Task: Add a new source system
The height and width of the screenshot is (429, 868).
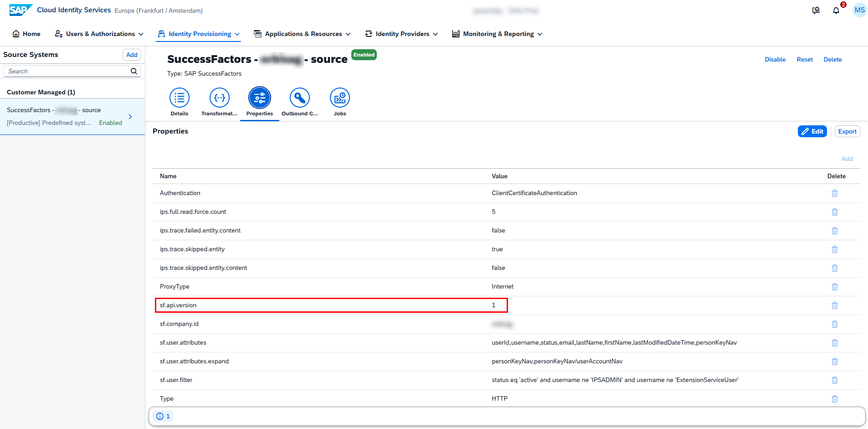Action: tap(132, 55)
